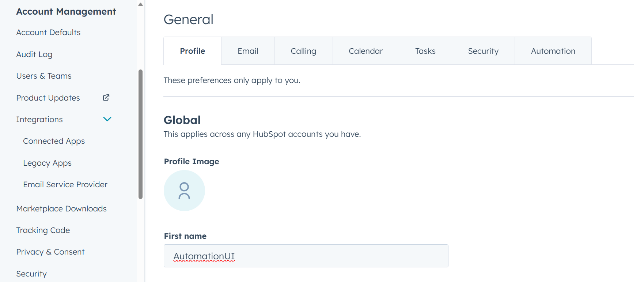Select Legacy Apps in sidebar

[x=47, y=163]
